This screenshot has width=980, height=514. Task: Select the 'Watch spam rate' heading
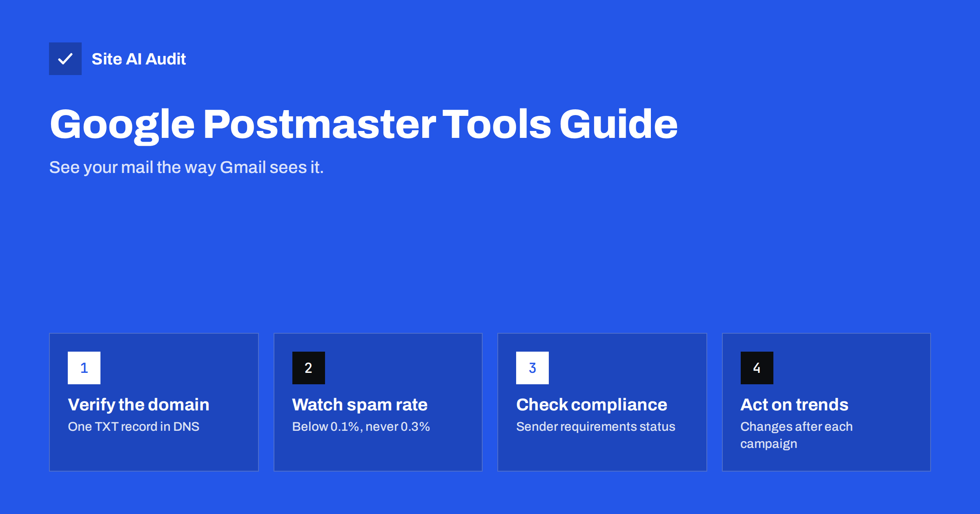tap(360, 405)
